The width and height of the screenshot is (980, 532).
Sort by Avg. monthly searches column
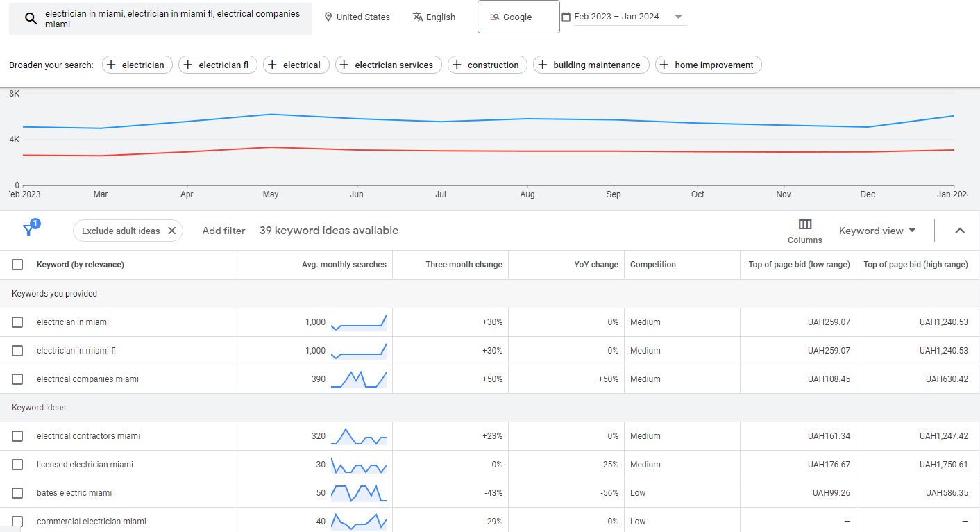pyautogui.click(x=344, y=265)
